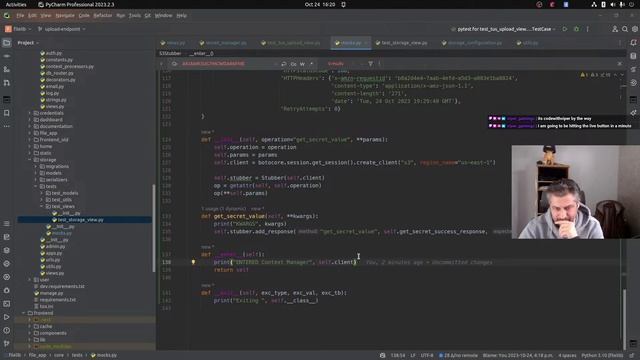640x360 pixels.
Task: Show more tool windows via ellipsis icon
Action: 7,127
